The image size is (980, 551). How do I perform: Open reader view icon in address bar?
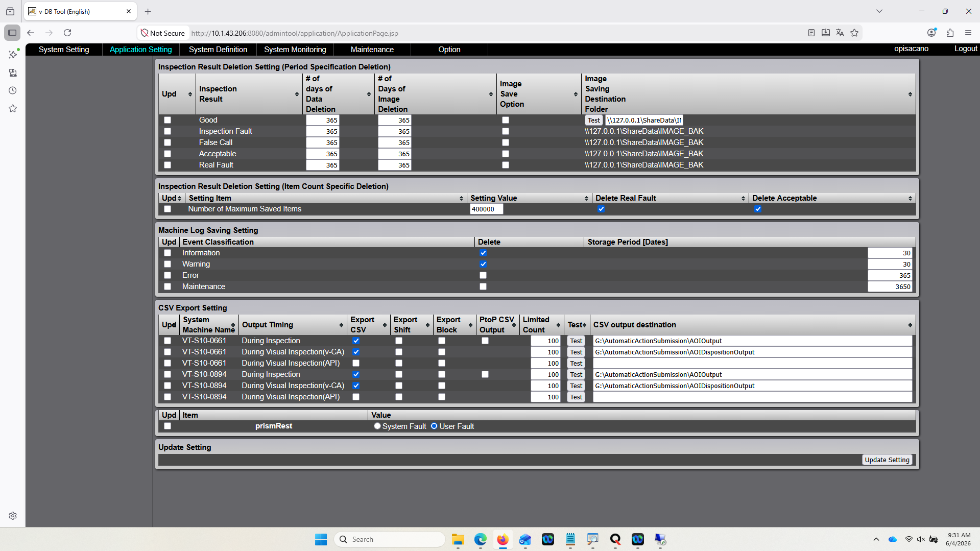coord(811,33)
